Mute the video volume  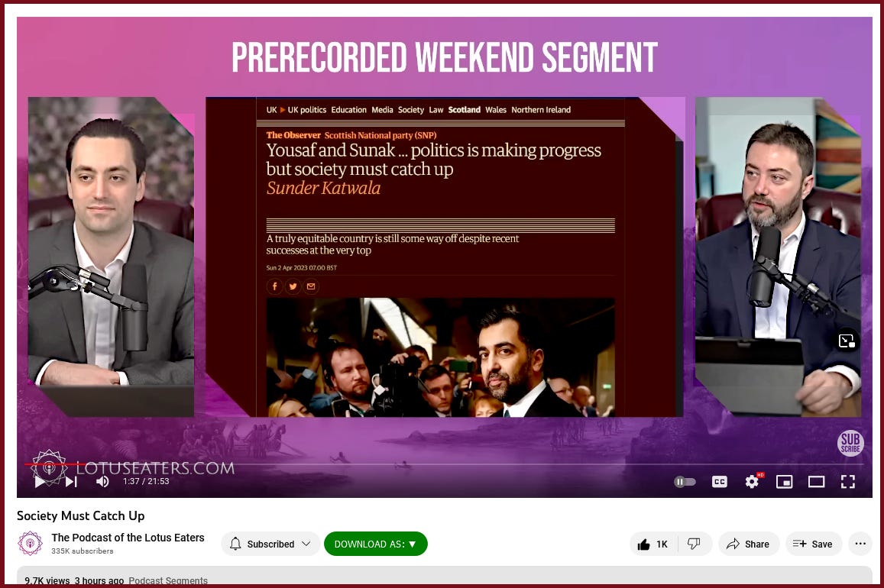click(x=102, y=482)
